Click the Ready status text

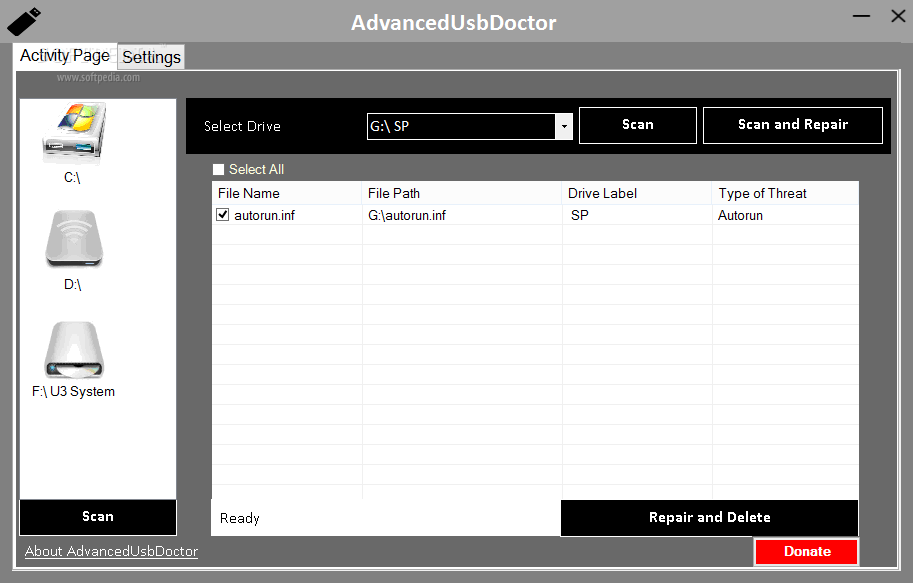239,518
